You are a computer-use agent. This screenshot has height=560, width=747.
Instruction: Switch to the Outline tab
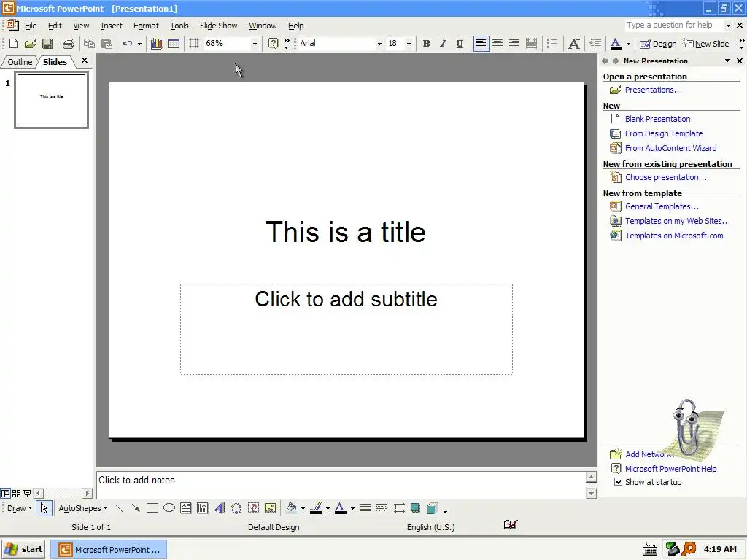coord(20,62)
